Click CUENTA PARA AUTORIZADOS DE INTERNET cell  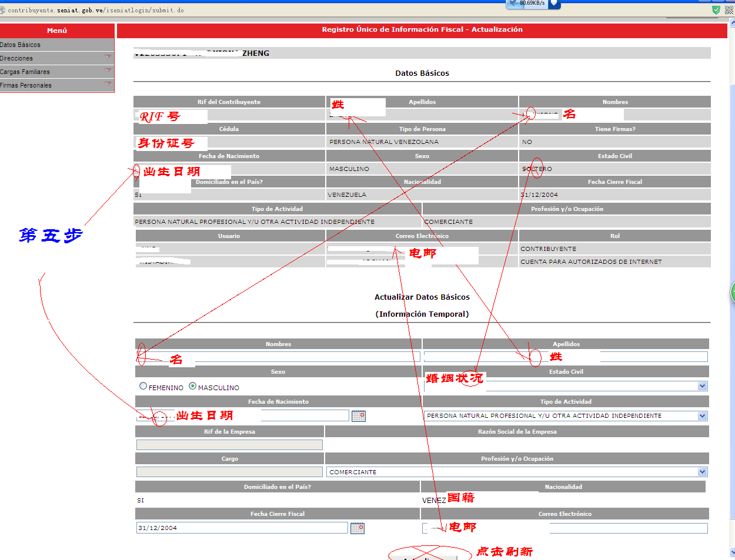tap(615, 261)
